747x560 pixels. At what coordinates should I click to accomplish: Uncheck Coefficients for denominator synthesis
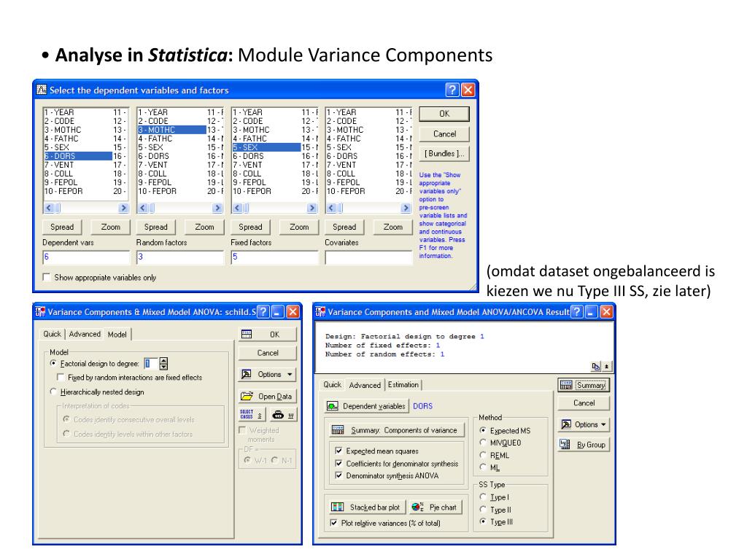(x=338, y=463)
